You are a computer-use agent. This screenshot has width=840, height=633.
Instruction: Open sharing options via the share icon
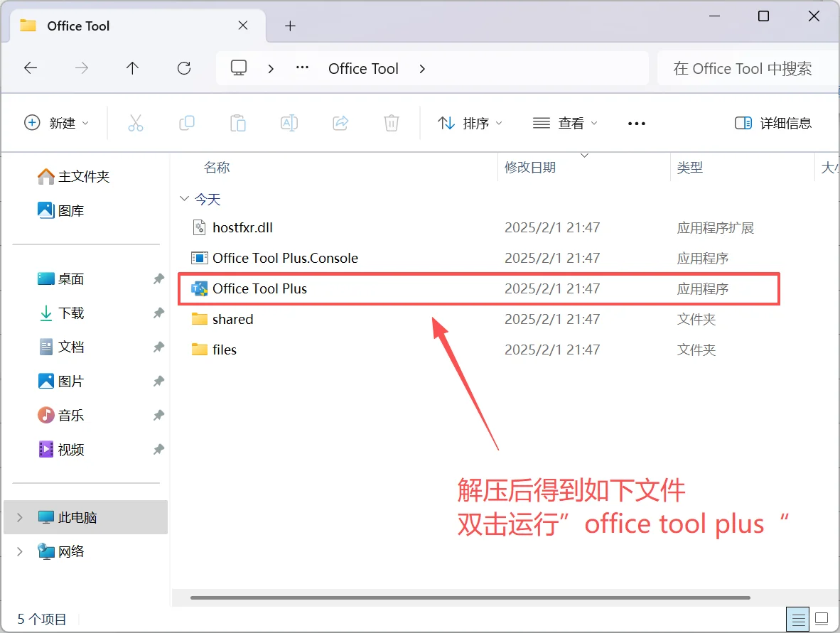click(x=340, y=122)
